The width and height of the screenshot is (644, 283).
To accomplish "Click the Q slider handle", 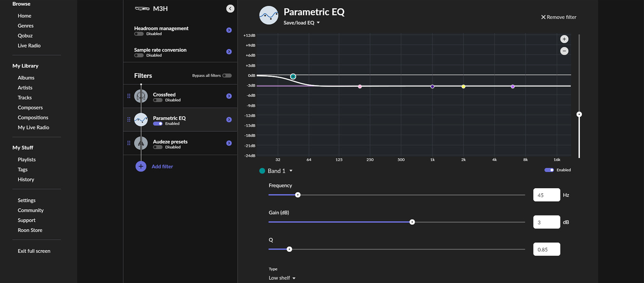I will [x=289, y=249].
